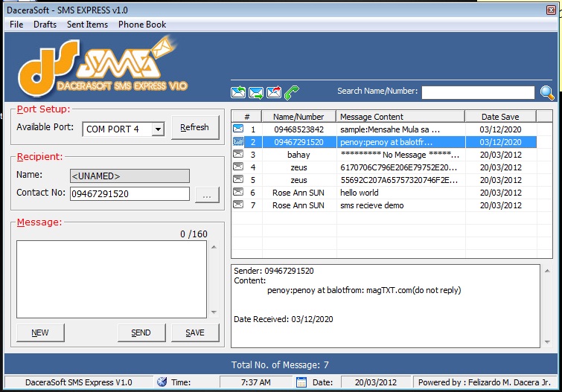562x392 pixels.
Task: Click the preview pane scroll down arrow
Action: (547, 342)
